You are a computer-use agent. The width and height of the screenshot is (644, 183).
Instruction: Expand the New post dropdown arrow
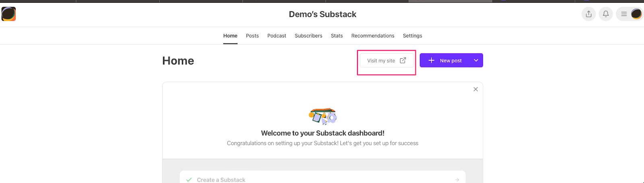tap(476, 60)
